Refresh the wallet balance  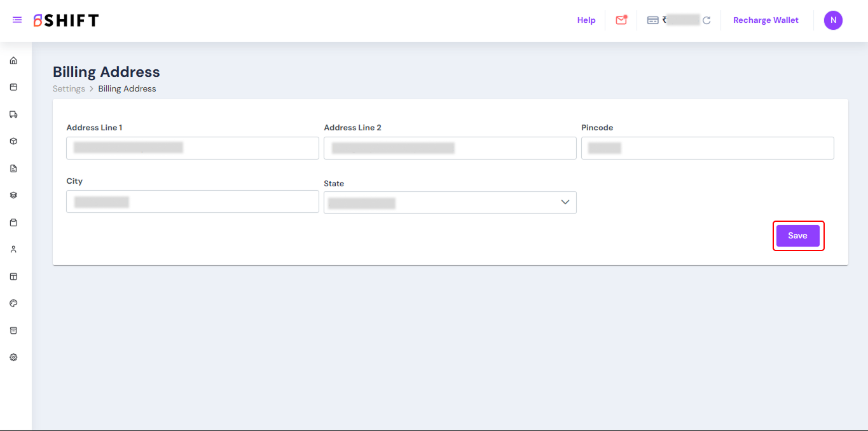706,20
